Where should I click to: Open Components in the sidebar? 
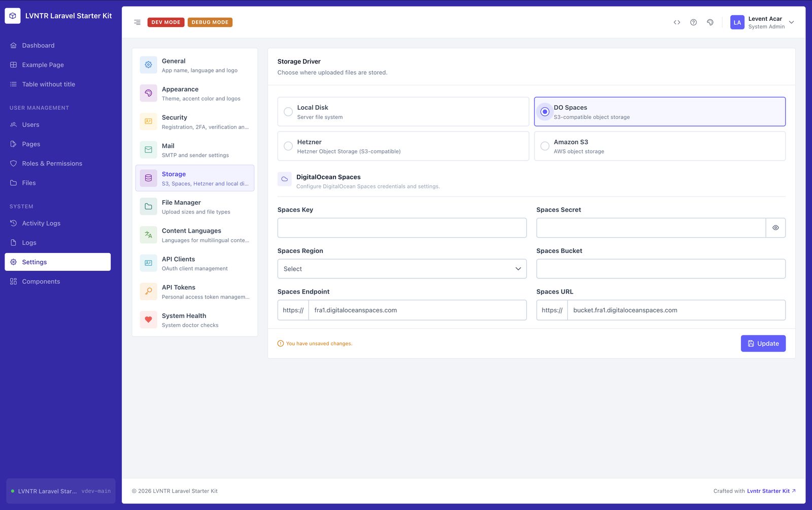point(58,281)
